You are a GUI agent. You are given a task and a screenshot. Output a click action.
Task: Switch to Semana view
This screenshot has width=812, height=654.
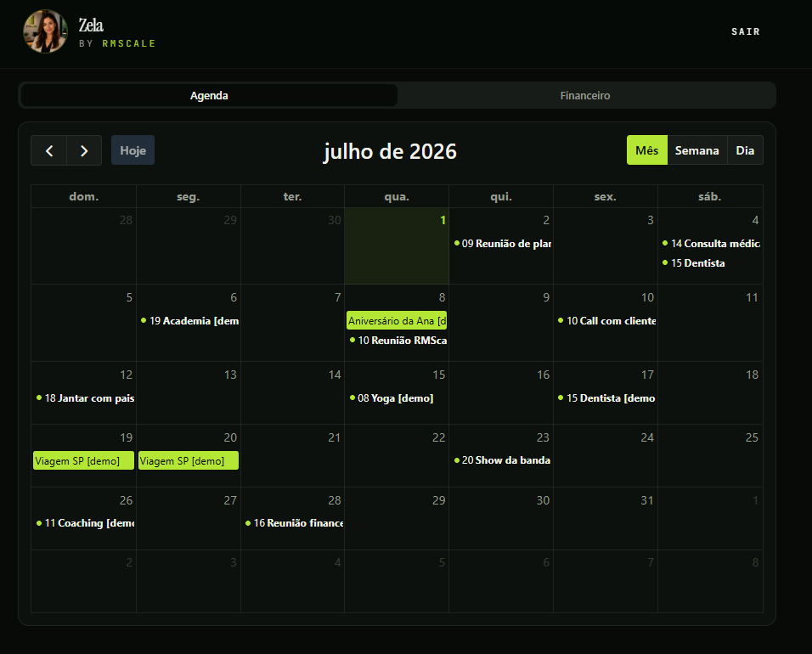696,150
